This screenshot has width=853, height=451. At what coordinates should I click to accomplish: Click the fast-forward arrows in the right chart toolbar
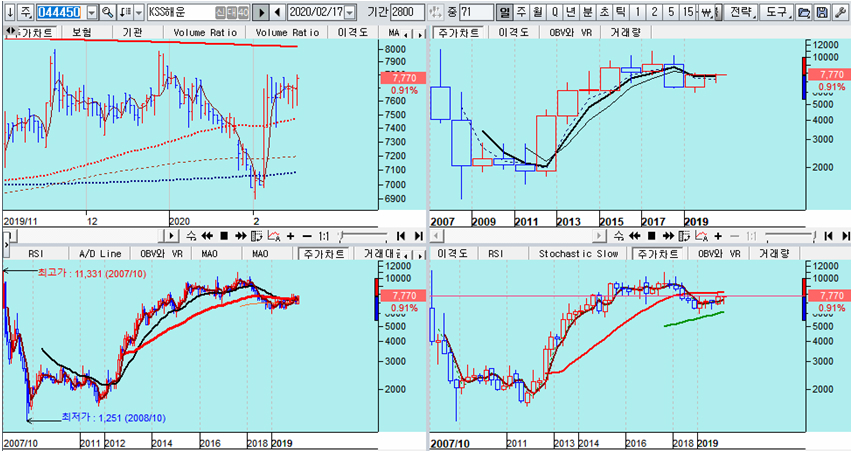[x=668, y=236]
